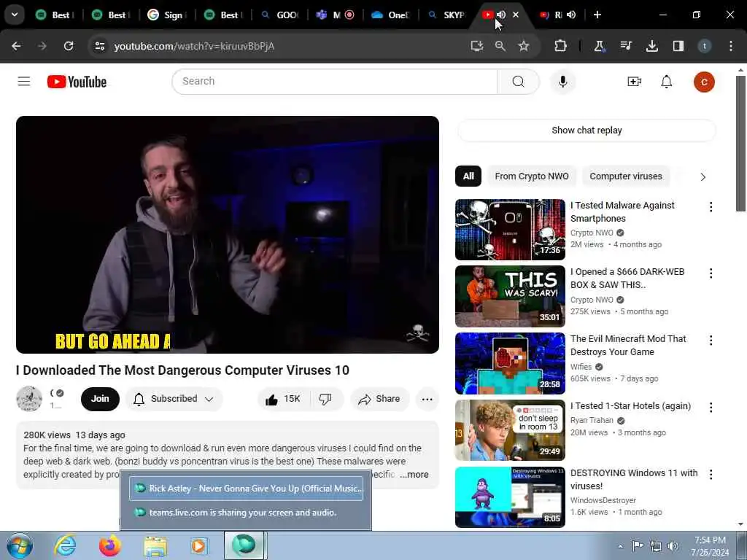Open options for 'The Evil Minecraft Mod' video

711,340
